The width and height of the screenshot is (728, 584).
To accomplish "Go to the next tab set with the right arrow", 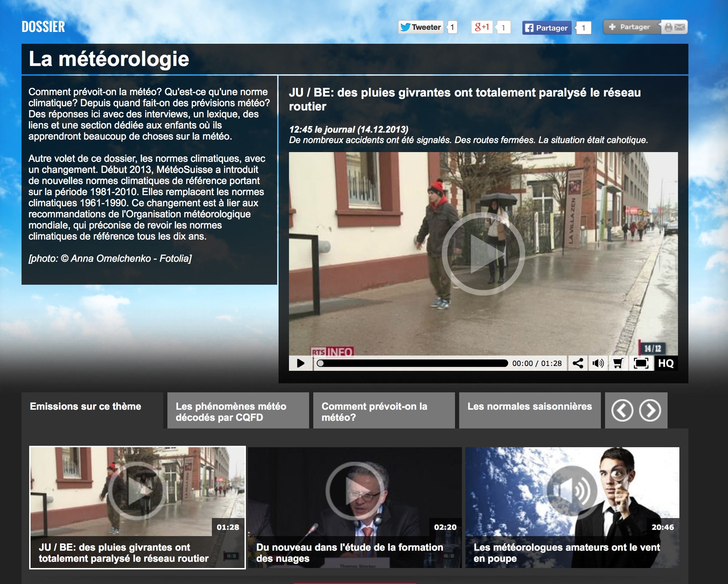I will coord(650,410).
